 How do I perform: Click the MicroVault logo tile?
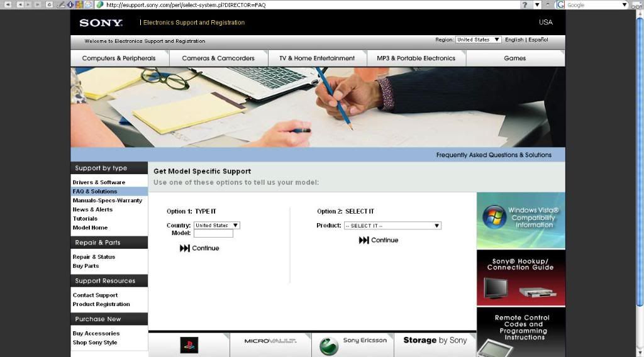click(x=270, y=344)
